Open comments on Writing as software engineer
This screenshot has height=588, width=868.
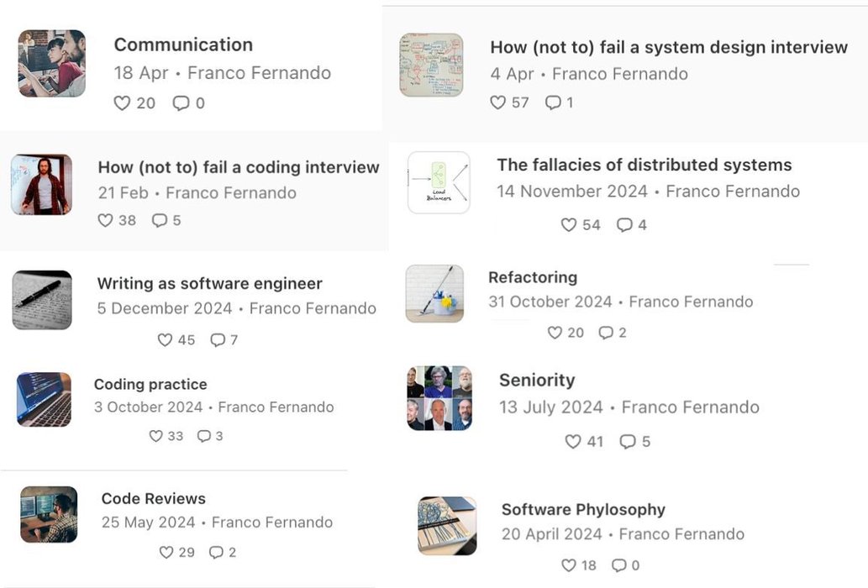218,340
